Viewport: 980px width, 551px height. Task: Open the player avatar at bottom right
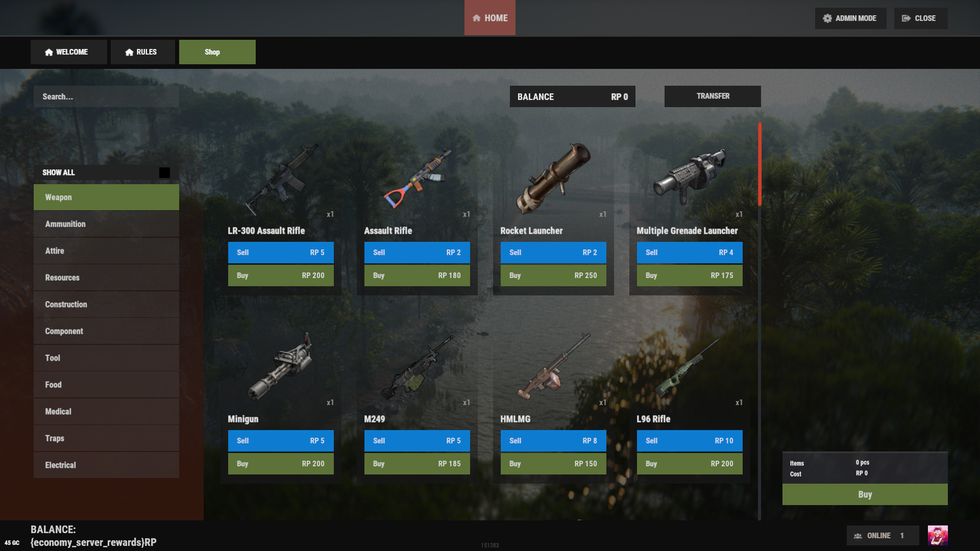[938, 536]
